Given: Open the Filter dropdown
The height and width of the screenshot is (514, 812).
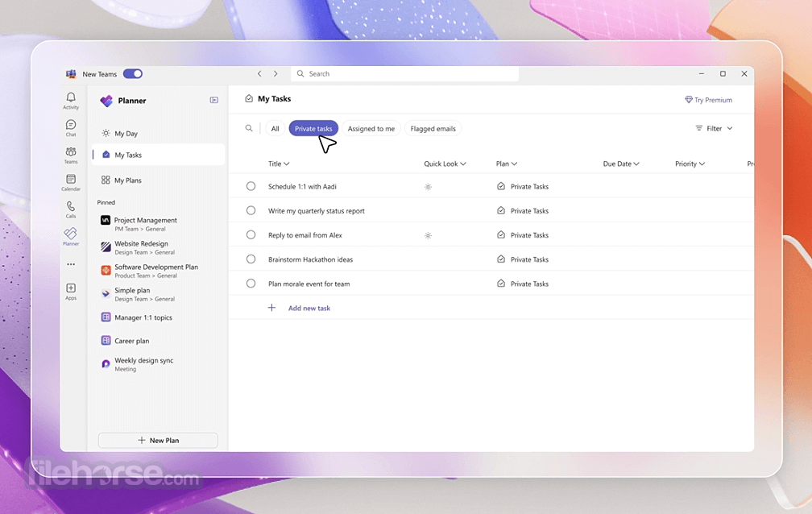Looking at the screenshot, I should 714,129.
